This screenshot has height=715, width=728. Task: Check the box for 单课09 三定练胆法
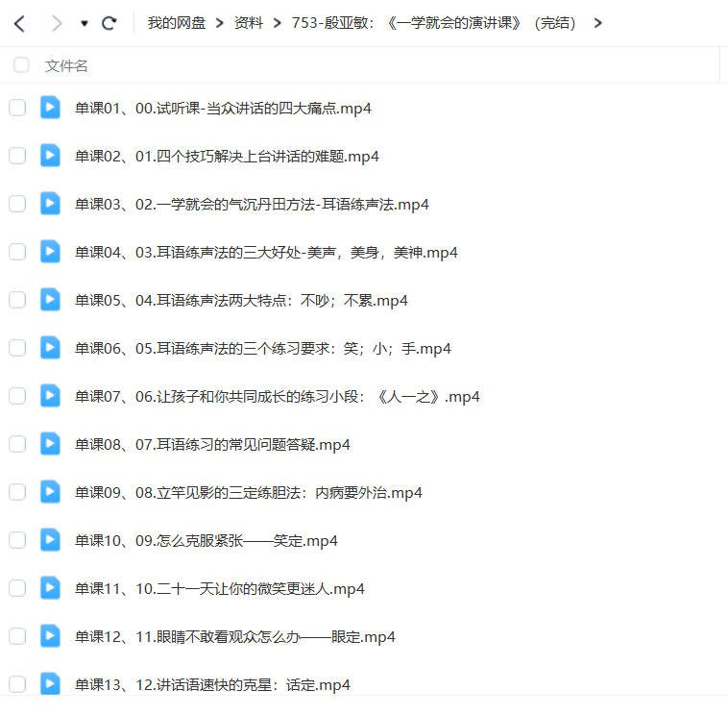[x=17, y=492]
